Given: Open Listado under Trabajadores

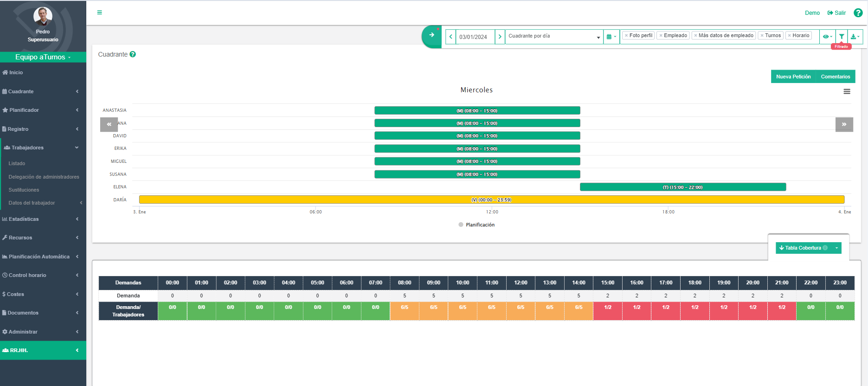Looking at the screenshot, I should (17, 163).
